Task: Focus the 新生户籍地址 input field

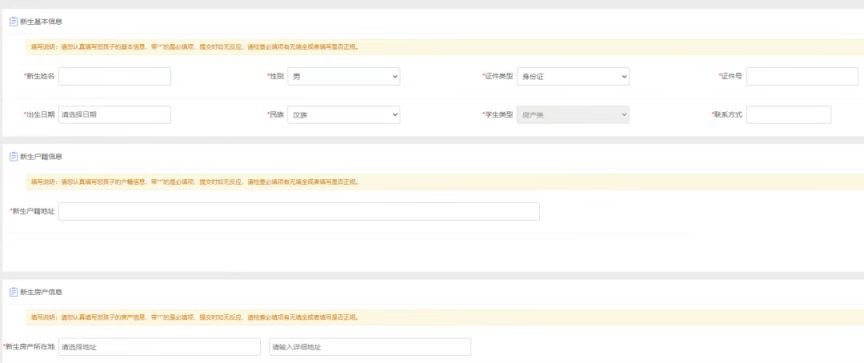Action: pyautogui.click(x=299, y=212)
